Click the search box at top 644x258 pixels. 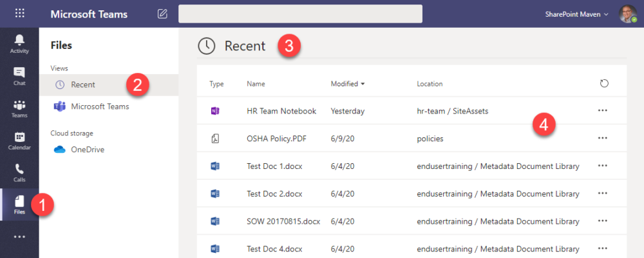300,14
